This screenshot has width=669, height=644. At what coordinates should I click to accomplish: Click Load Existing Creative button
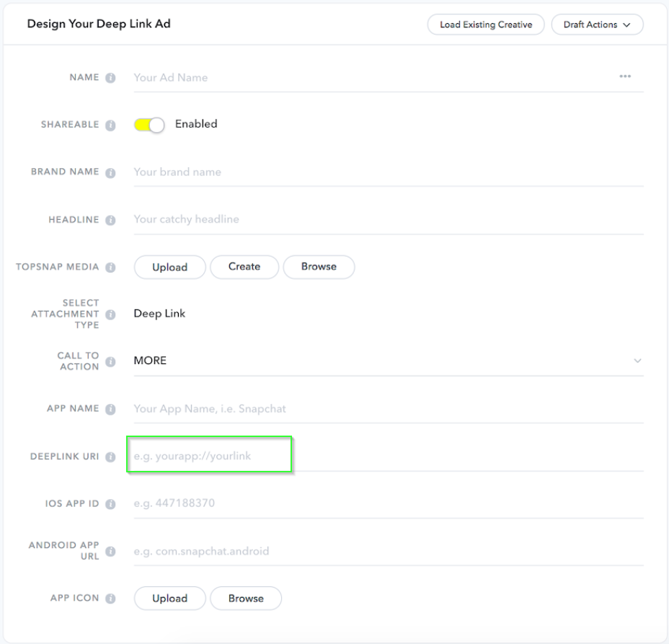click(x=486, y=25)
